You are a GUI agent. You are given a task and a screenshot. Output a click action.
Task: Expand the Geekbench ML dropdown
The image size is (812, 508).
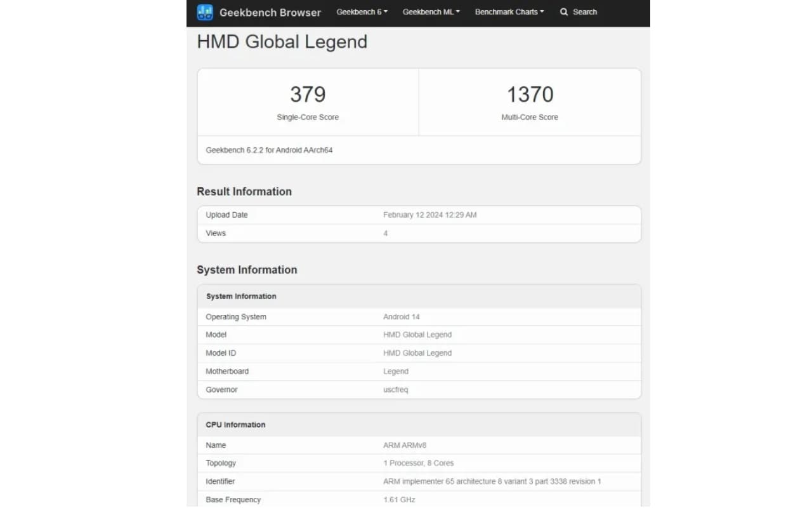[431, 12]
